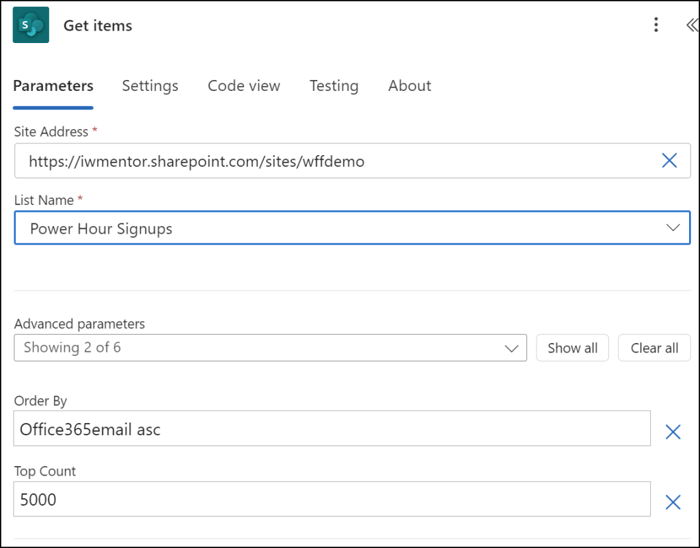Viewport: 700px width, 548px height.
Task: Click the Order By text field
Action: 330,429
